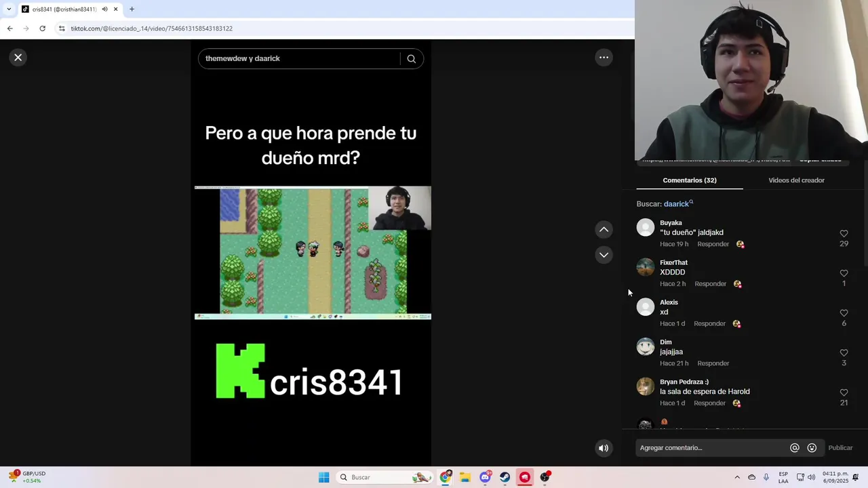Switch to Comentarios (32) tab

click(x=690, y=180)
